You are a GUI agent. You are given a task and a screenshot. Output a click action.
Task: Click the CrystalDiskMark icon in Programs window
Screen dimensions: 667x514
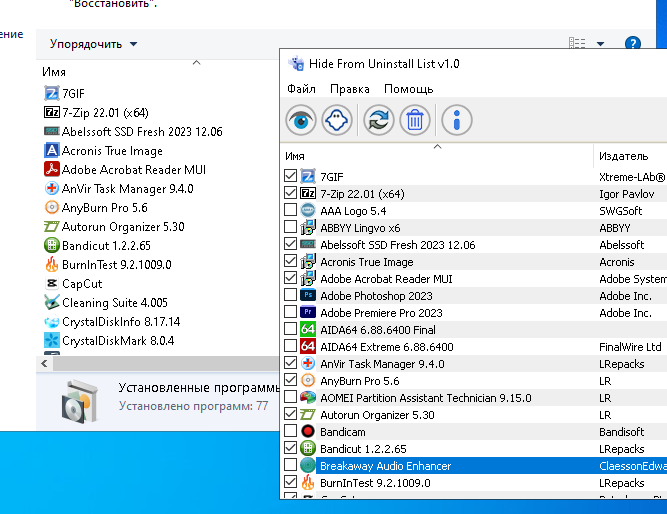tap(51, 340)
